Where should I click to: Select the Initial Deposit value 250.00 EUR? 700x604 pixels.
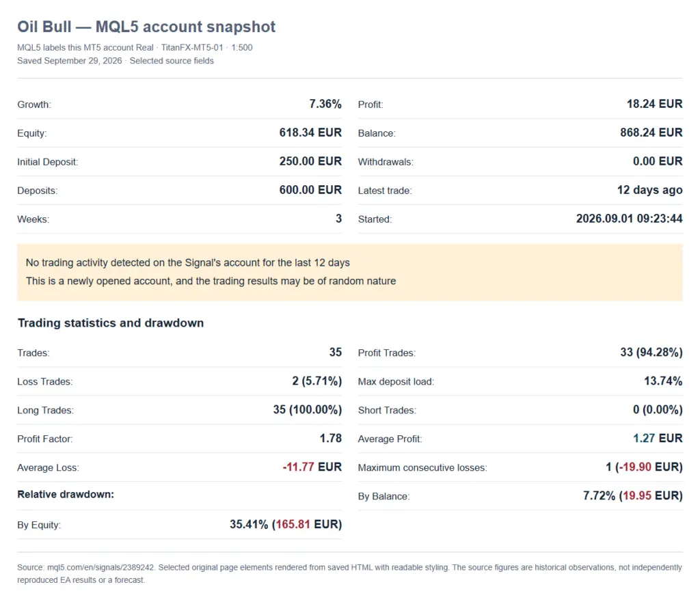[x=311, y=161]
